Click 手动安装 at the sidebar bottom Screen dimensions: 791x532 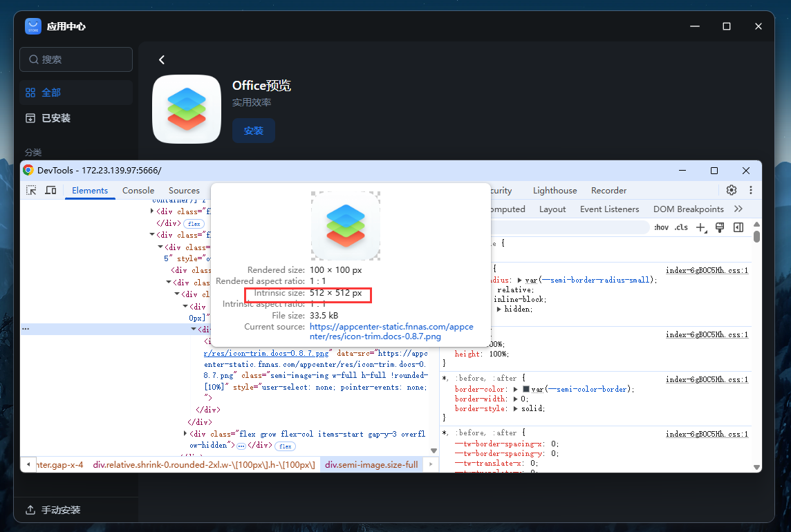tap(61, 510)
